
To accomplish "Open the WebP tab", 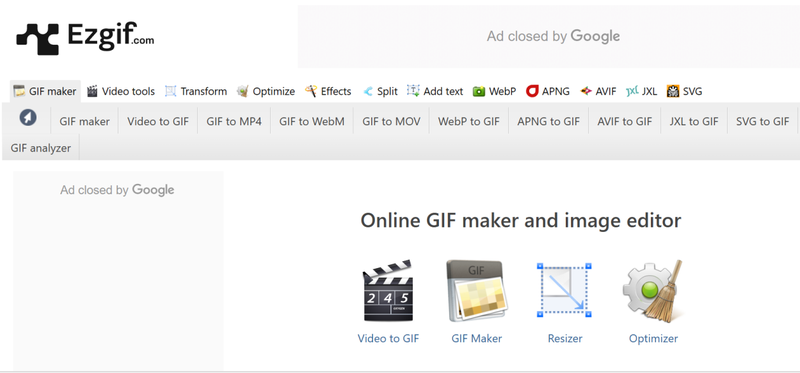I will pyautogui.click(x=494, y=91).
